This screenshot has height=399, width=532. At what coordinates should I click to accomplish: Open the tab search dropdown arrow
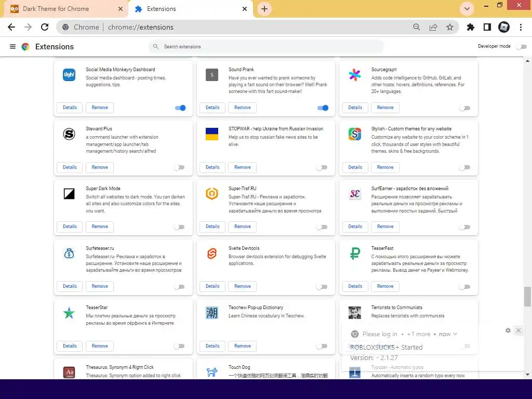pos(467,9)
